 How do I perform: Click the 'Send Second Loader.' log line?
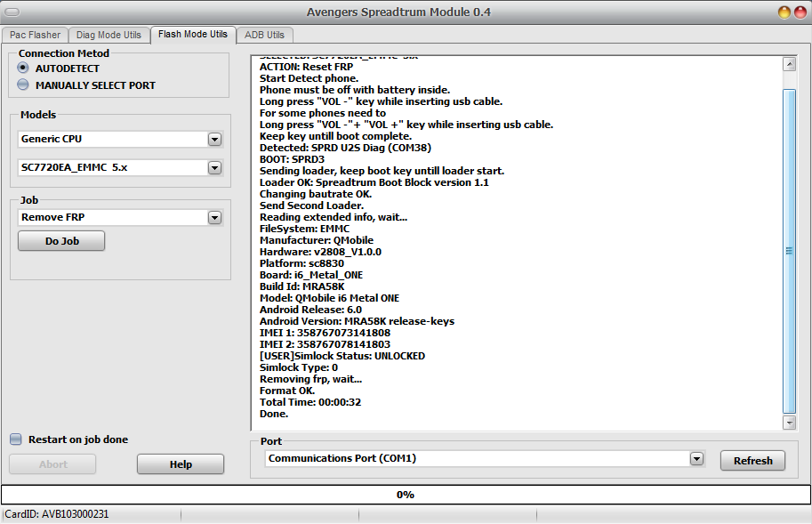(311, 206)
